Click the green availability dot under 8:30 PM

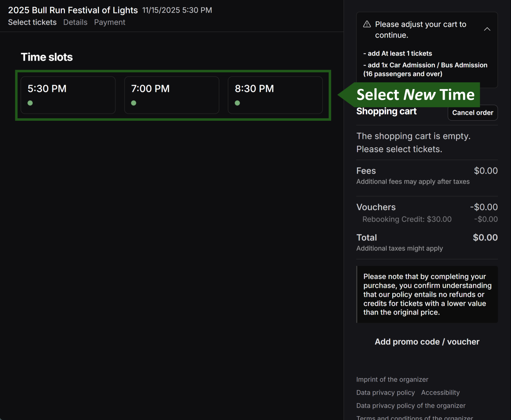pyautogui.click(x=237, y=103)
